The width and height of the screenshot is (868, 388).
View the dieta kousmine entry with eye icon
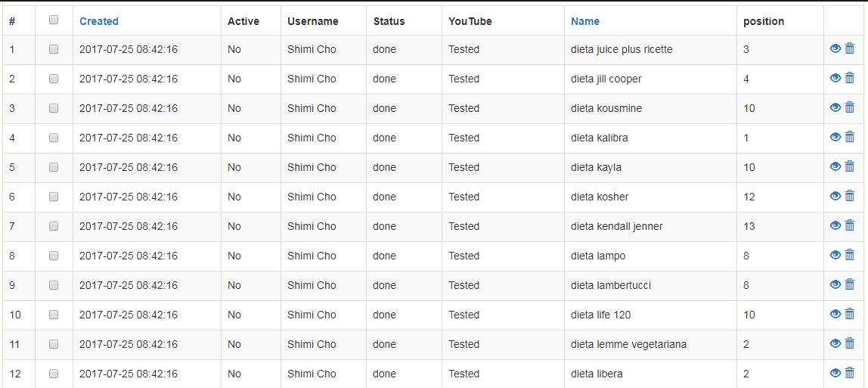835,107
